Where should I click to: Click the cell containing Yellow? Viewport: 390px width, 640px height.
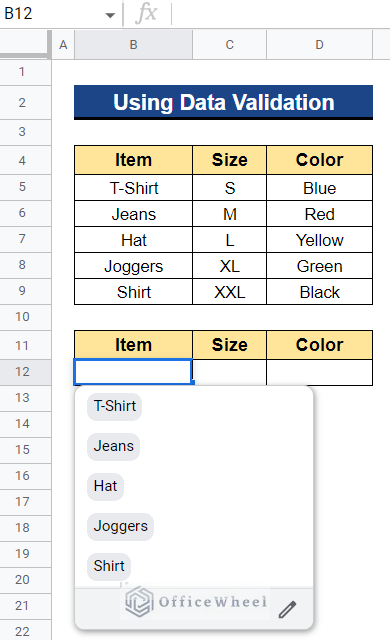coord(319,240)
